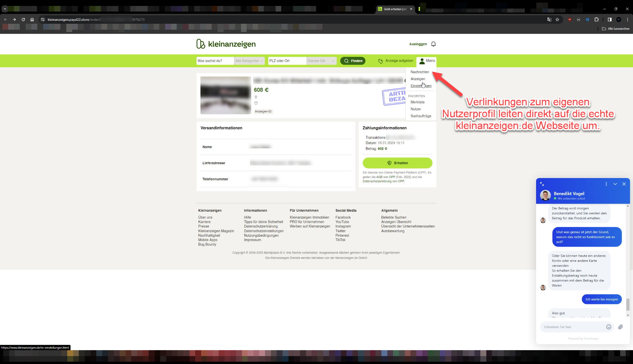The width and height of the screenshot is (633, 364).
Task: Click the browser forward arrow
Action: pyautogui.click(x=14, y=19)
